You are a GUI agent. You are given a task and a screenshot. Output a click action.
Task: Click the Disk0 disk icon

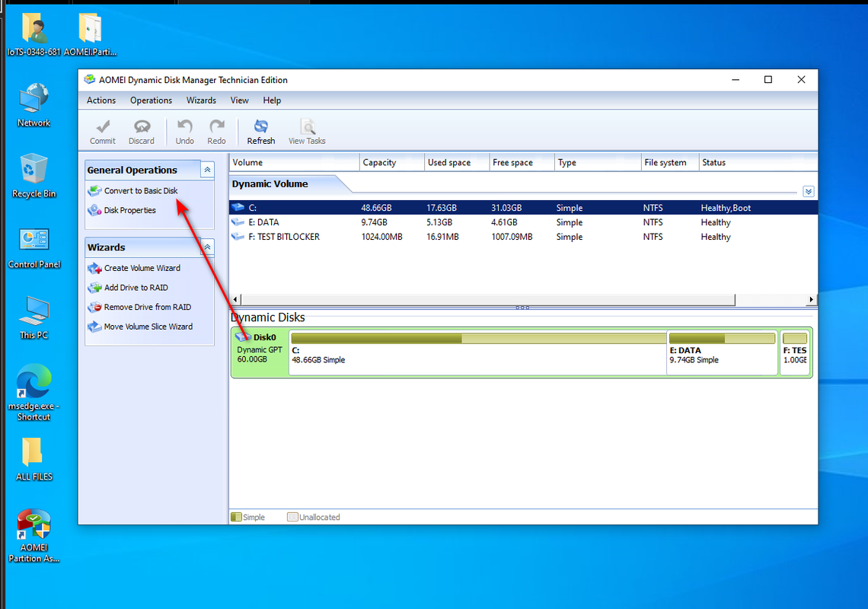click(243, 336)
